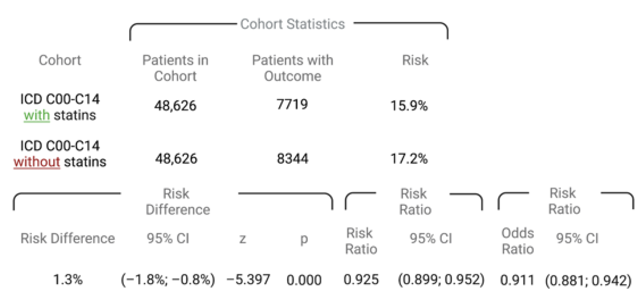The image size is (644, 299).
Task: Click the red underlined 'without' link
Action: 37,162
